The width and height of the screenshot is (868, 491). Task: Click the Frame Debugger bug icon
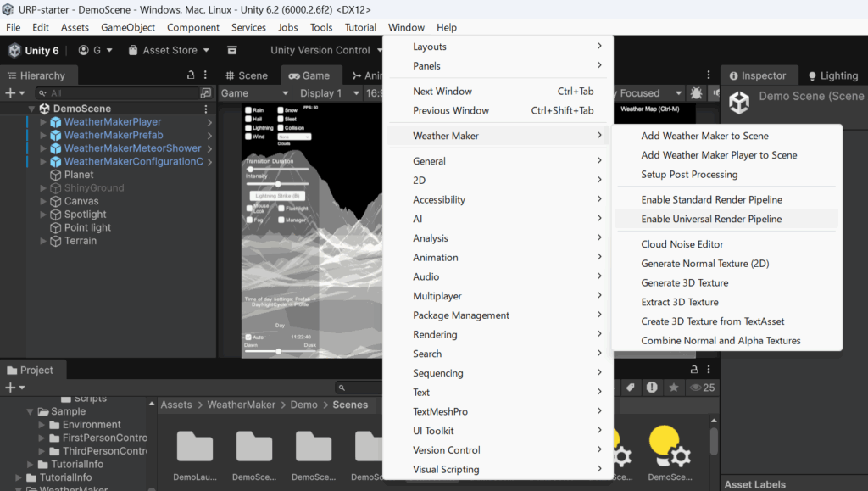(696, 93)
